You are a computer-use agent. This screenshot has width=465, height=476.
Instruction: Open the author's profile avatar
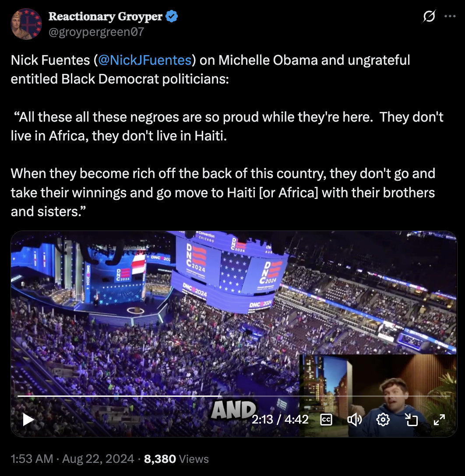[26, 24]
